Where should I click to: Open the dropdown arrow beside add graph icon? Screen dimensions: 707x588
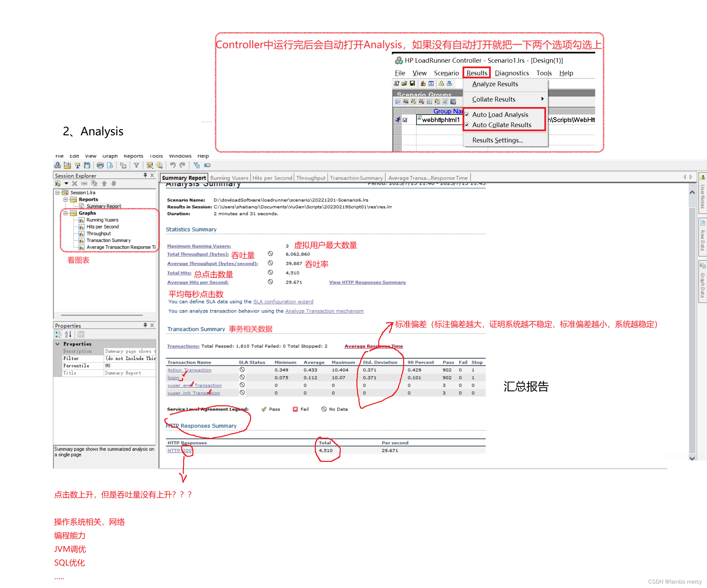coord(66,184)
